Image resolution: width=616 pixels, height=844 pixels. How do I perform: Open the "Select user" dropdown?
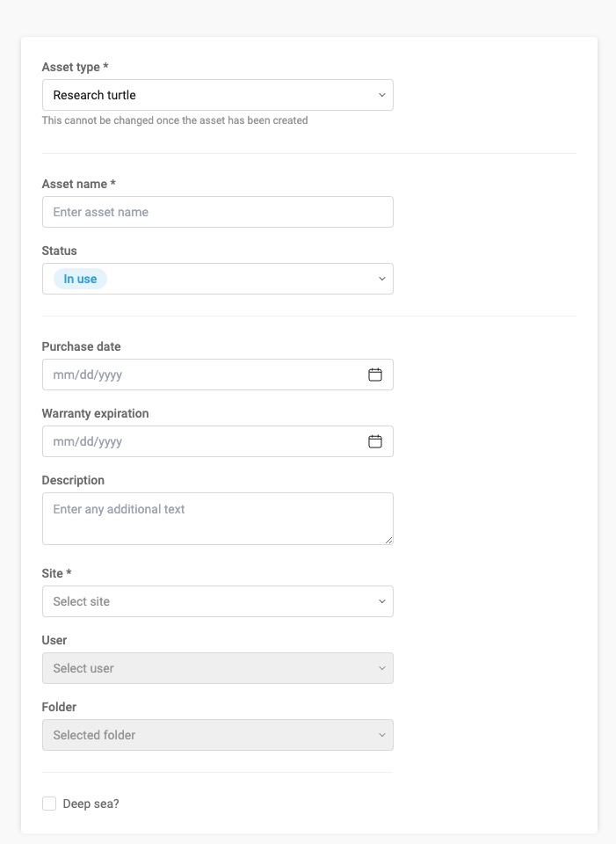click(x=211, y=668)
